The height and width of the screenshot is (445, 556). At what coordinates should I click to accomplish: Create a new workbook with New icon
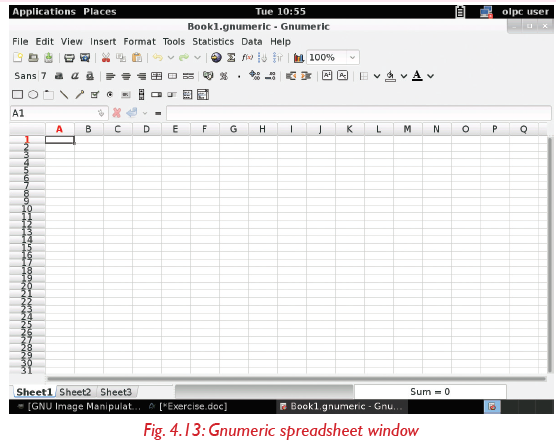[x=18, y=57]
